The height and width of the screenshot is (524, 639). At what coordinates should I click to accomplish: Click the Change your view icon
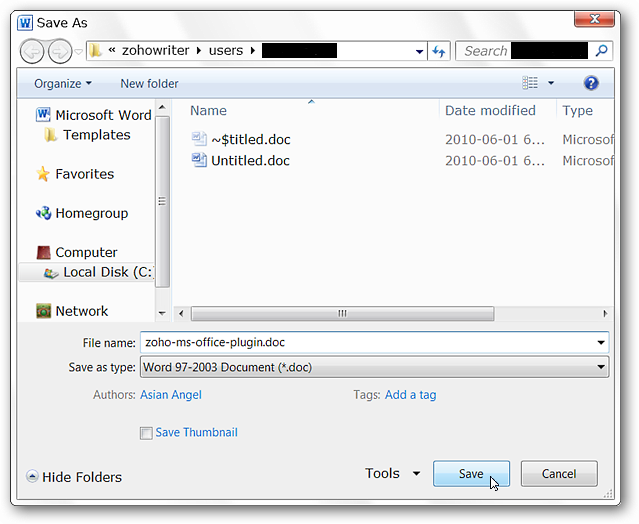pyautogui.click(x=530, y=83)
